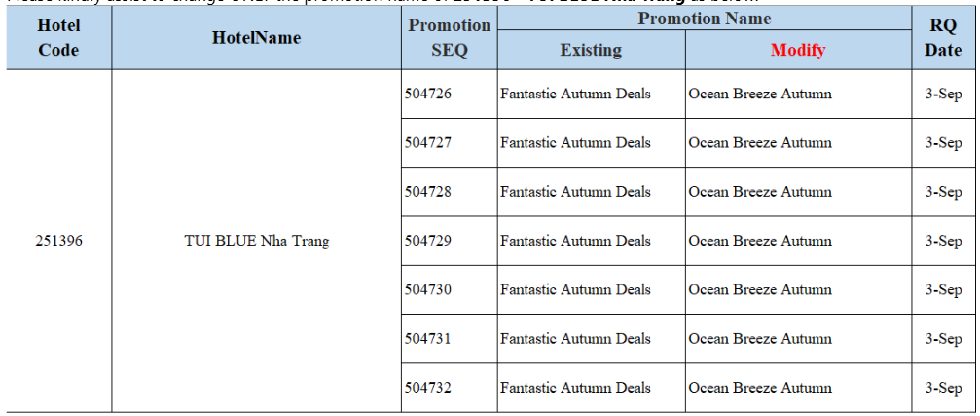Select promotion SEQ 504728
Image resolution: width=980 pixels, height=416 pixels.
click(428, 192)
